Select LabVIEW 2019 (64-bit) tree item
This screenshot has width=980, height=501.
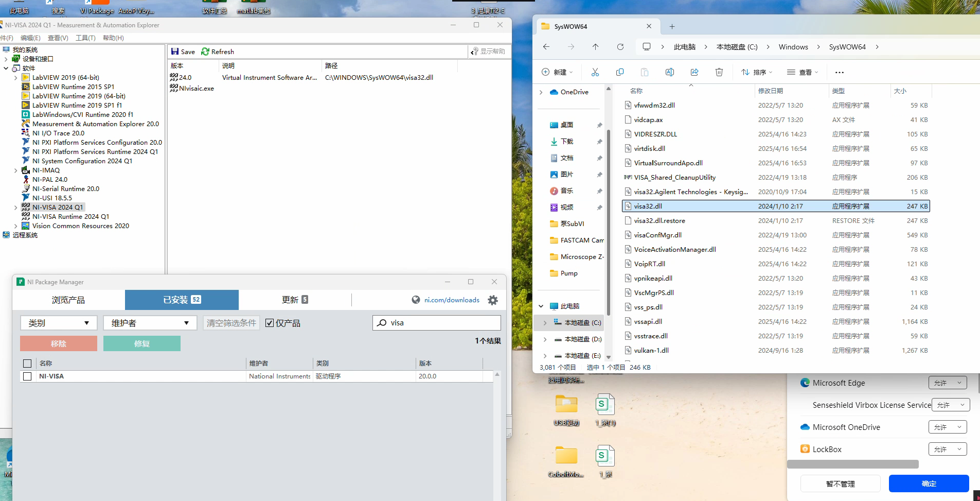click(65, 77)
